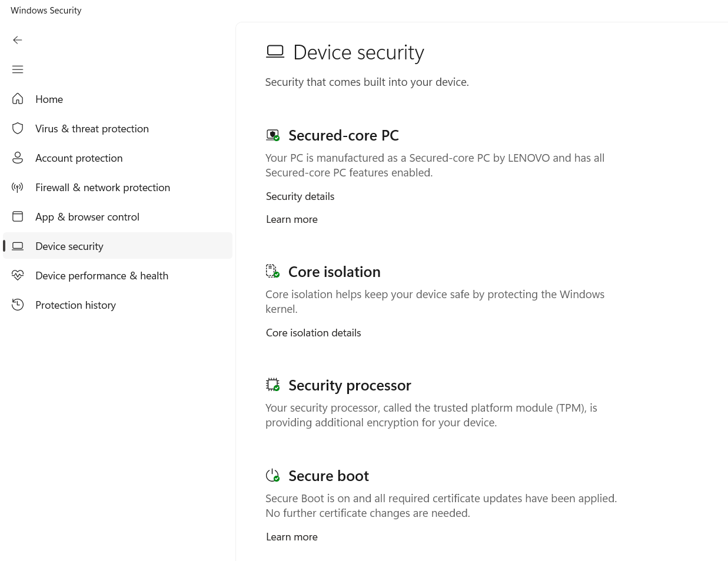Go to Protection history page

pos(75,305)
